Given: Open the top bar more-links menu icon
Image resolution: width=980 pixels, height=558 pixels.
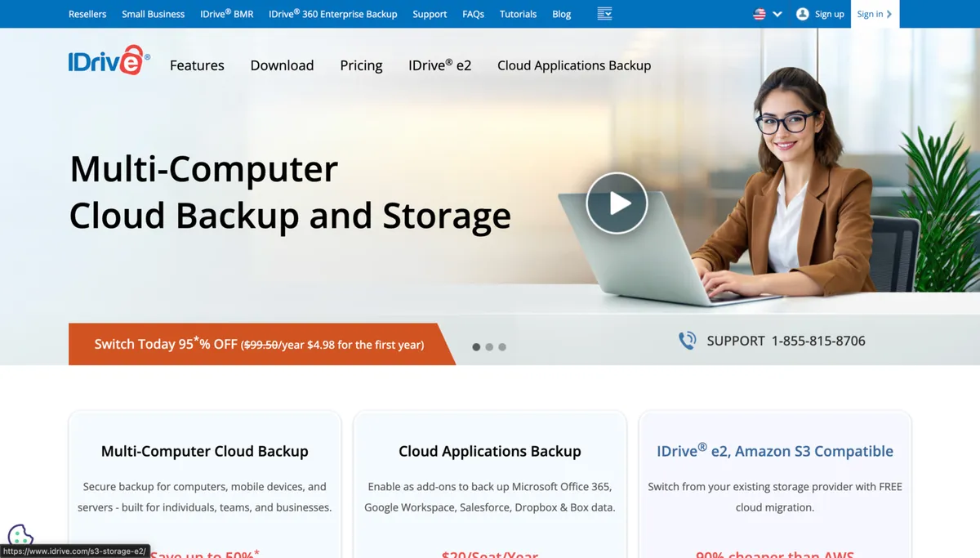Looking at the screenshot, I should pos(604,14).
